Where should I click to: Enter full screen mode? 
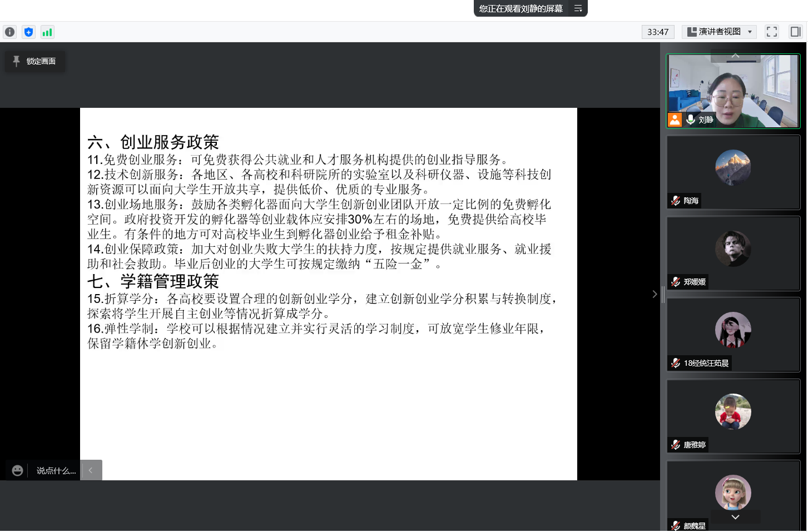(x=771, y=32)
